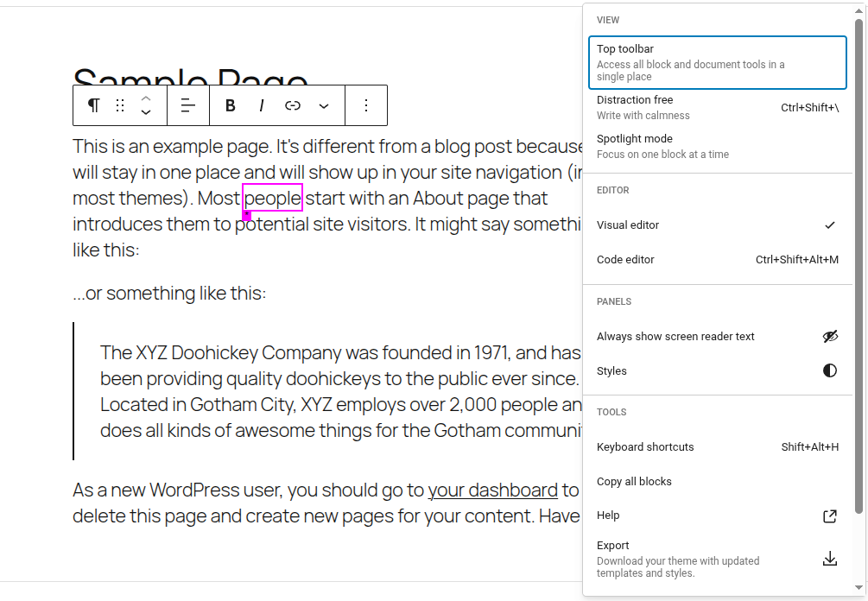Screen dimensions: 868x601
Task: Move the block down using the chevron
Action: [x=146, y=111]
